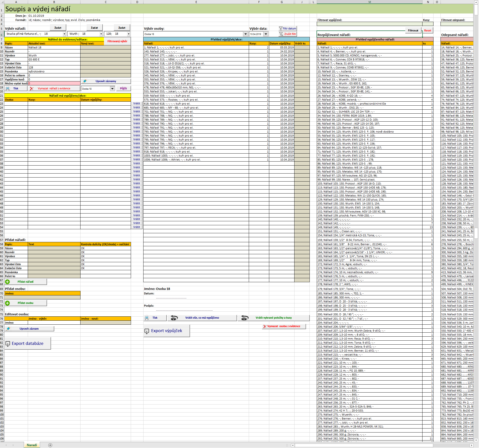Add a new sheet with the plus icon
Viewport: 479px width, 448px height.
(x=50, y=445)
